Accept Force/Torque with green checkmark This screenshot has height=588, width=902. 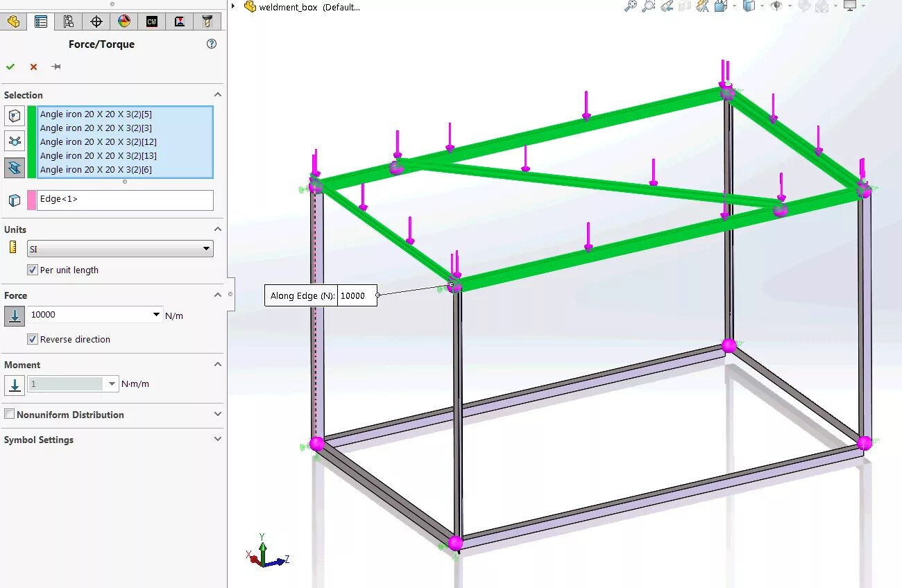pos(10,67)
